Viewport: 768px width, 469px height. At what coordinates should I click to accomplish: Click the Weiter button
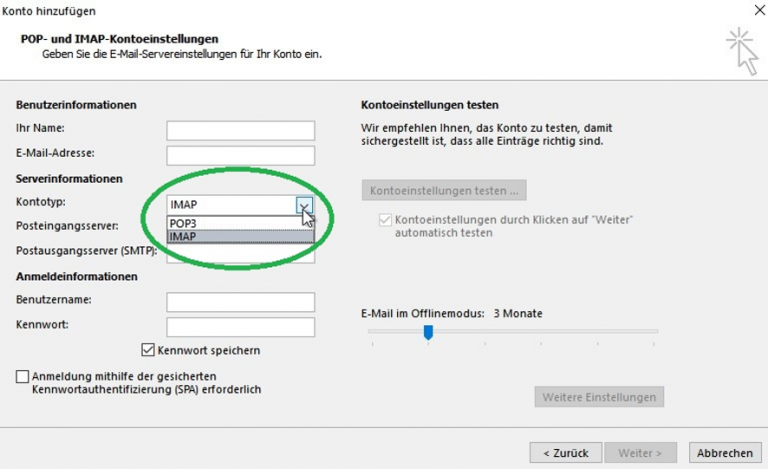click(x=640, y=453)
